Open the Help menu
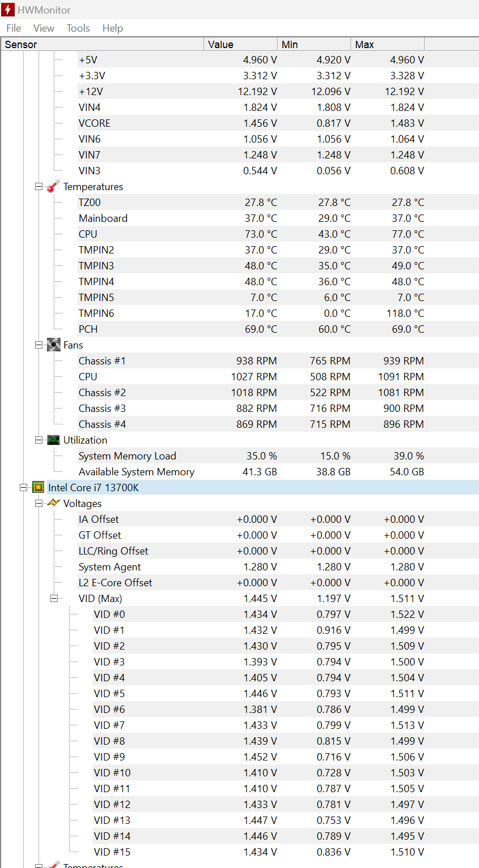The width and height of the screenshot is (479, 868). pos(113,28)
